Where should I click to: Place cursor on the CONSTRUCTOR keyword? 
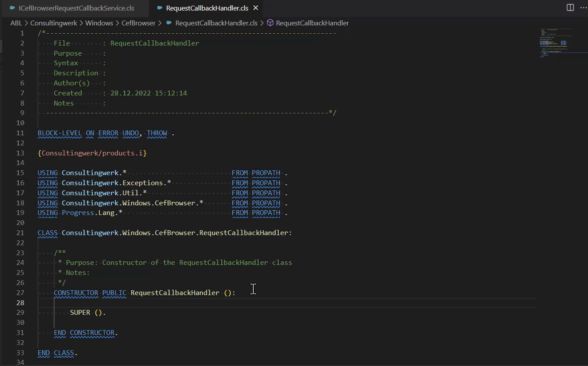point(76,292)
